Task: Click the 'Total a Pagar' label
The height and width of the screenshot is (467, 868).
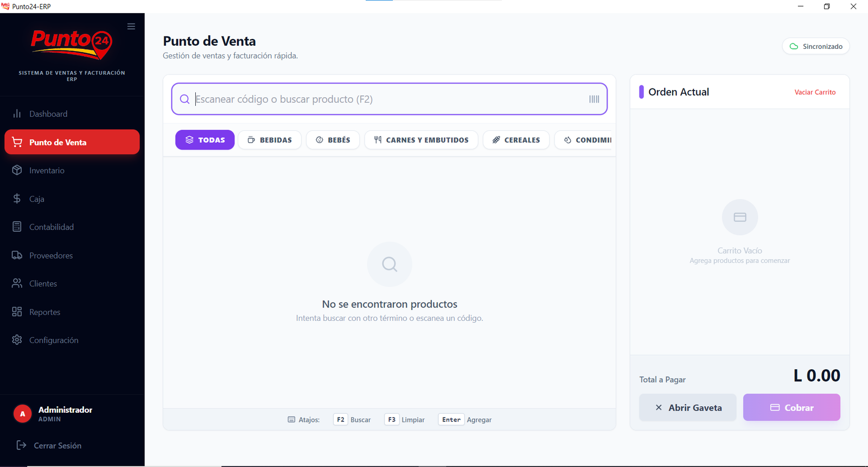Action: pos(662,380)
